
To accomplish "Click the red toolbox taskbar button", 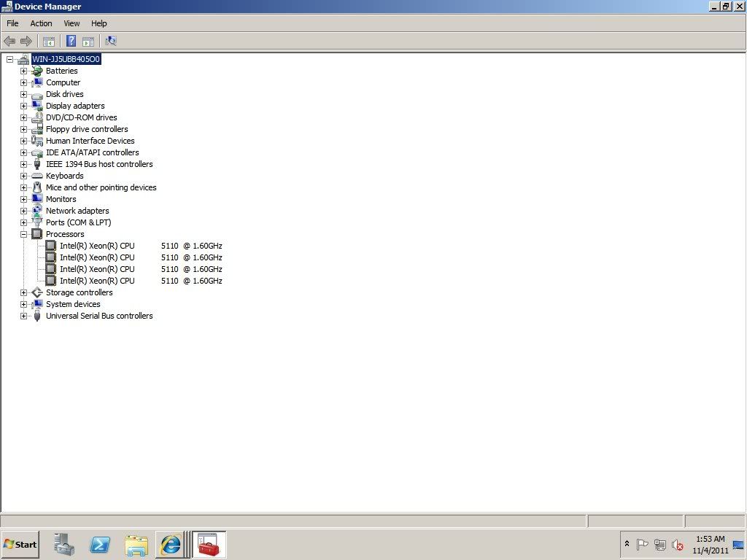I will coord(209,544).
